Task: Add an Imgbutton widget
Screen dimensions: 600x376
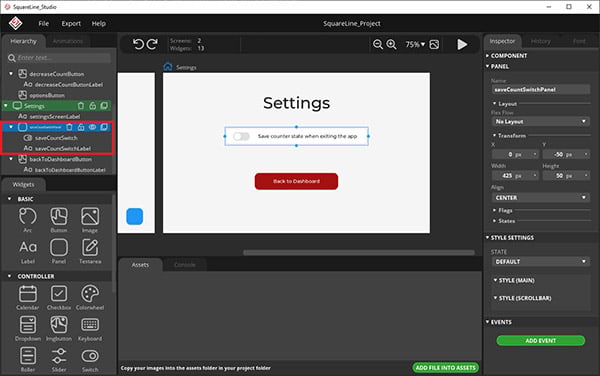Action: [x=59, y=329]
